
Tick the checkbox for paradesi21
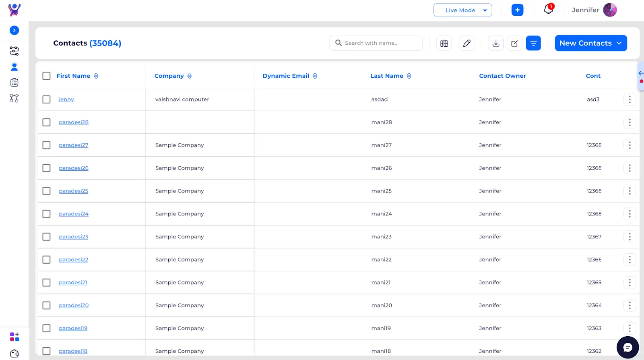(x=47, y=283)
